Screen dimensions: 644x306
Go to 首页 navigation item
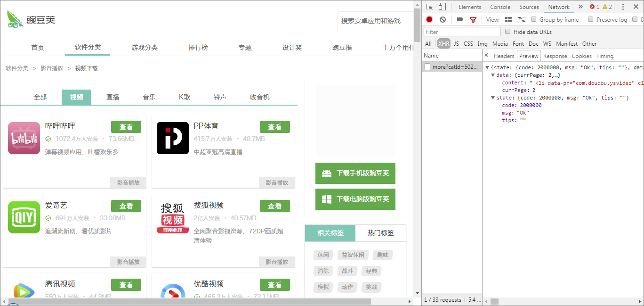[38, 48]
